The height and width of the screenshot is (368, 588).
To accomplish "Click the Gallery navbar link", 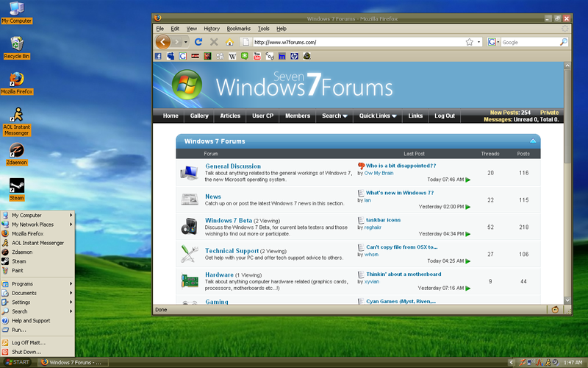I will pos(199,116).
